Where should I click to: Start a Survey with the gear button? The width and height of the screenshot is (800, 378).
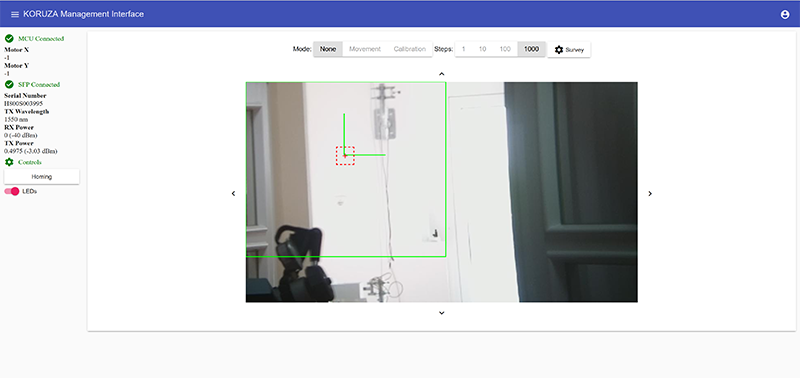pyautogui.click(x=569, y=50)
